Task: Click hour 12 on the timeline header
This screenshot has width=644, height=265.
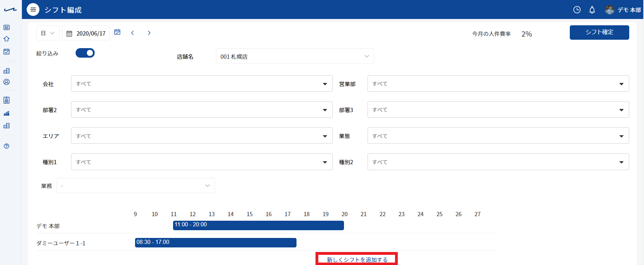Action: click(x=193, y=214)
